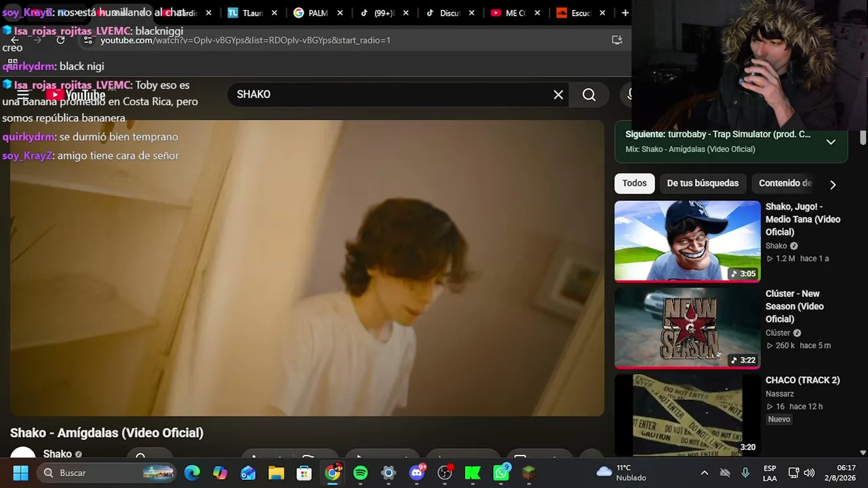The height and width of the screenshot is (488, 868).
Task: Open the Shako channel name below the video
Action: point(58,454)
